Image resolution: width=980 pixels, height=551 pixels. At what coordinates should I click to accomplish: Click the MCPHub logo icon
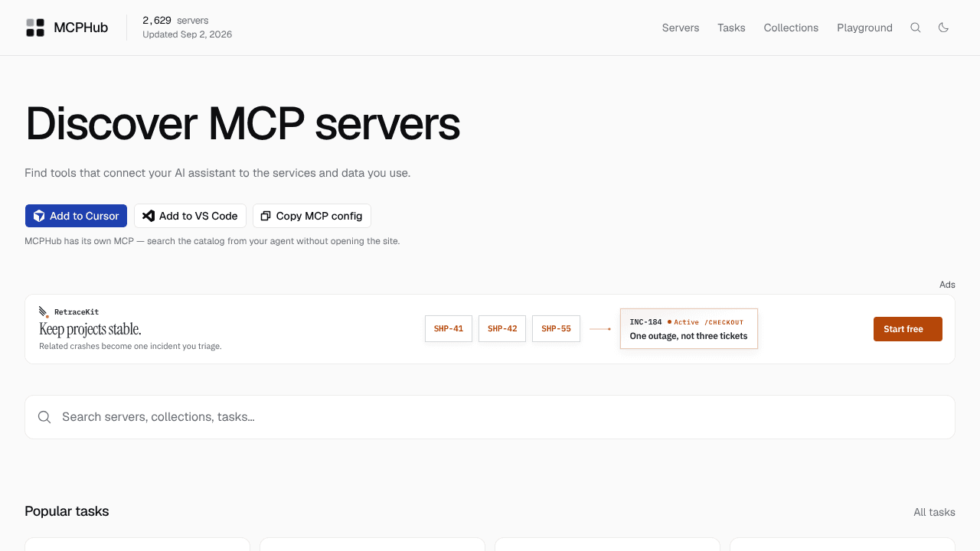(35, 28)
